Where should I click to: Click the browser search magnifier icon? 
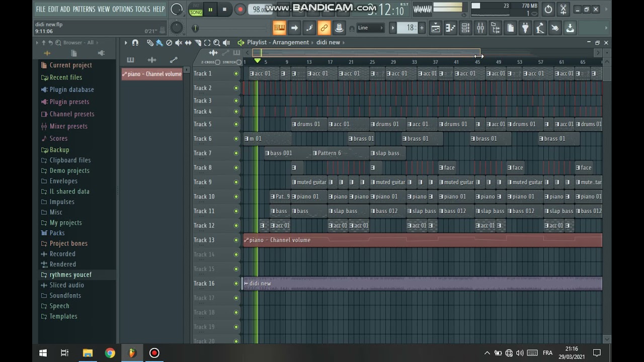point(58,43)
